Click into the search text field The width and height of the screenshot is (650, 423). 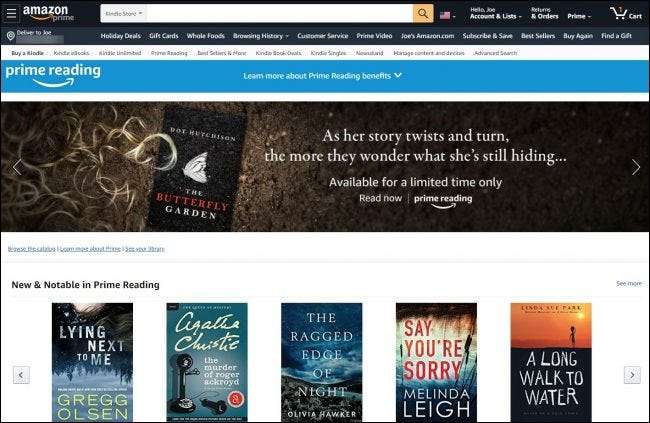279,14
